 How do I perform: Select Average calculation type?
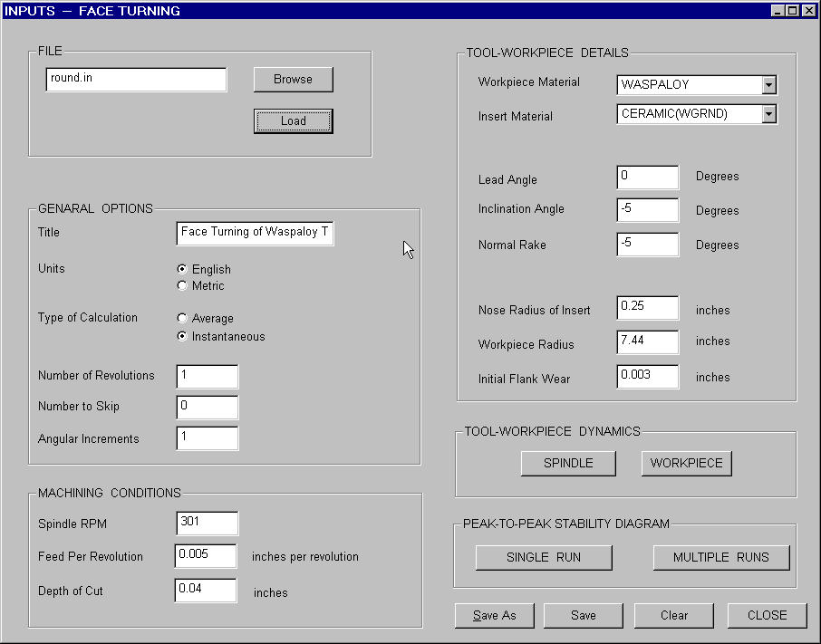click(182, 319)
